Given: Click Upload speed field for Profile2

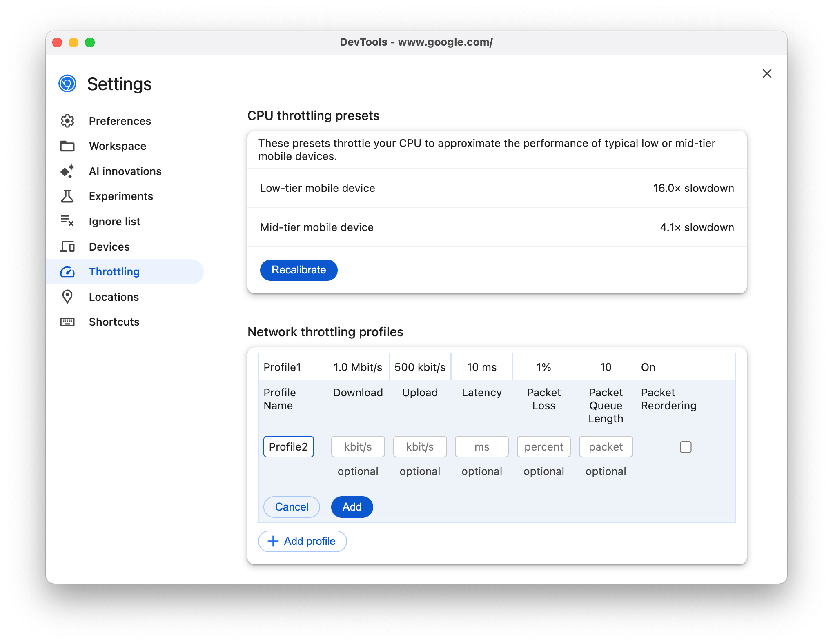Looking at the screenshot, I should coord(419,446).
